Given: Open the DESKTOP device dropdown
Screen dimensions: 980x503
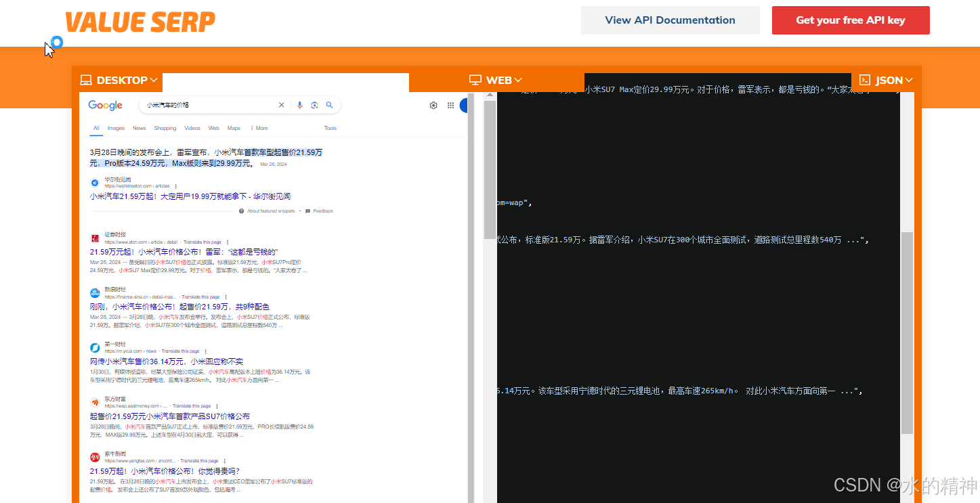Looking at the screenshot, I should tap(119, 80).
